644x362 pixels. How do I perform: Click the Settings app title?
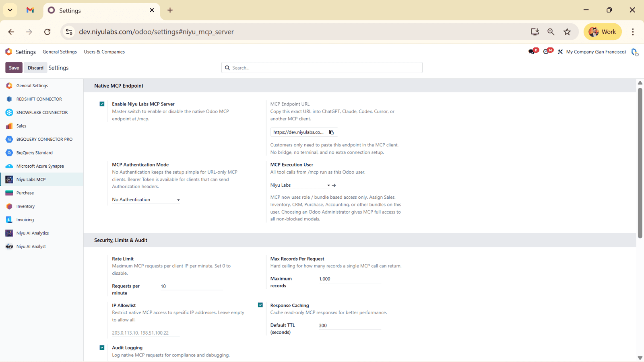[26, 52]
